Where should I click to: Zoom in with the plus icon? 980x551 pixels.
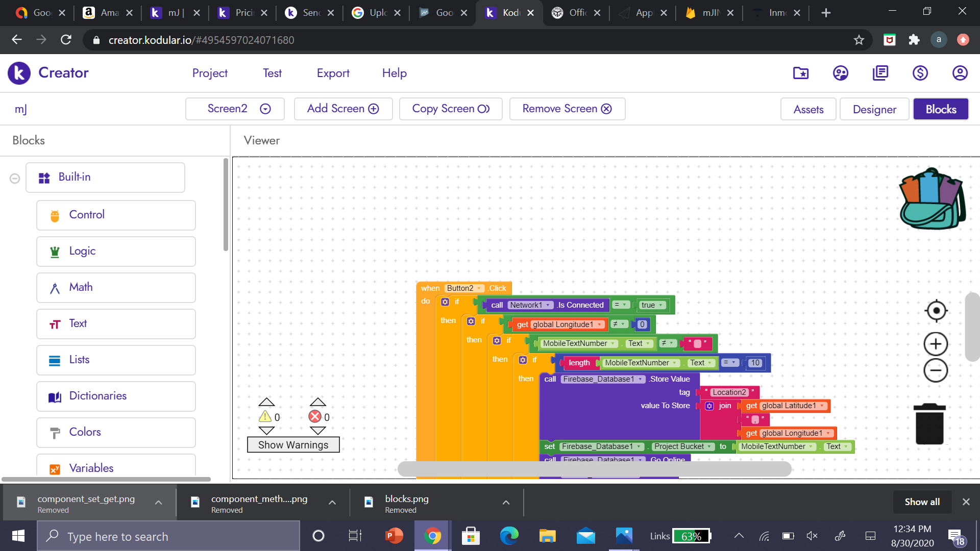(x=936, y=344)
